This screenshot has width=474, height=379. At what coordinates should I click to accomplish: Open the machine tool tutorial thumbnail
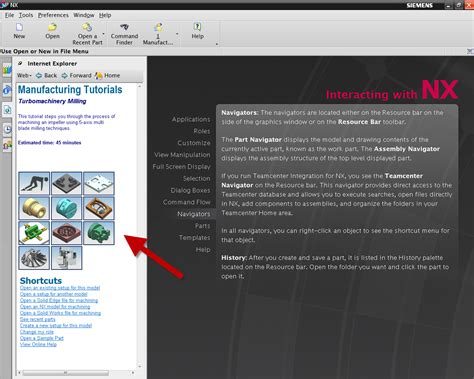coord(66,258)
